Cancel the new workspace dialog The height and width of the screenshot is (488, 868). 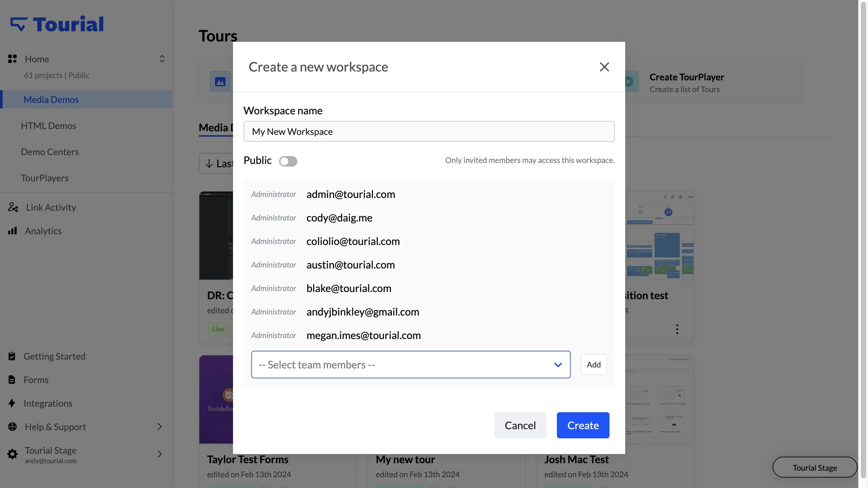click(520, 425)
